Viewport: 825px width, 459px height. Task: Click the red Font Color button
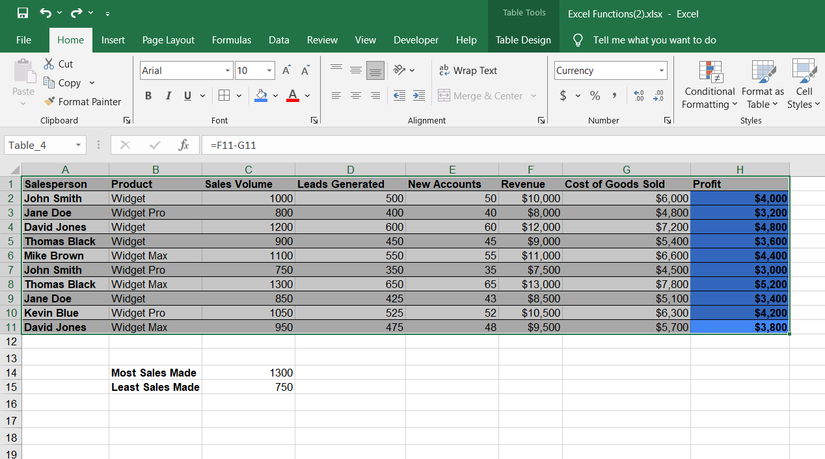point(292,96)
